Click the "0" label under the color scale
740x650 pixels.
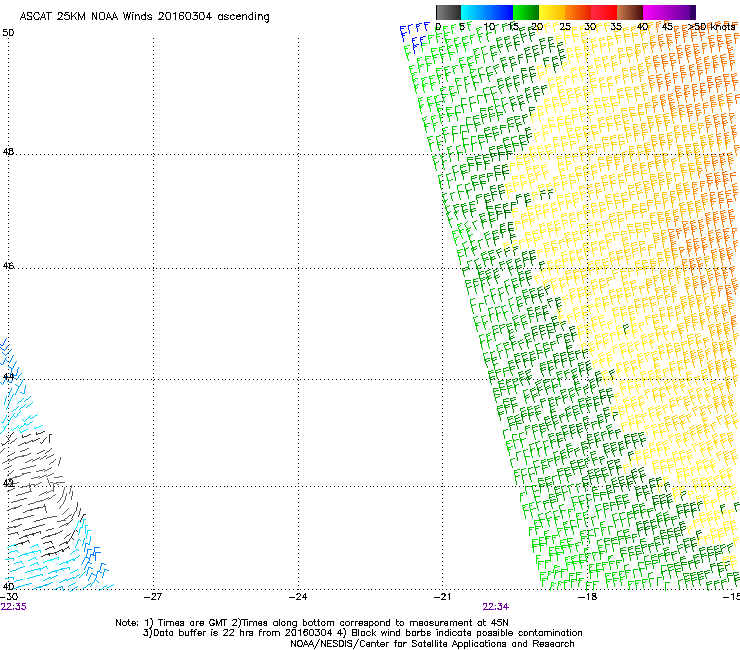pyautogui.click(x=438, y=27)
